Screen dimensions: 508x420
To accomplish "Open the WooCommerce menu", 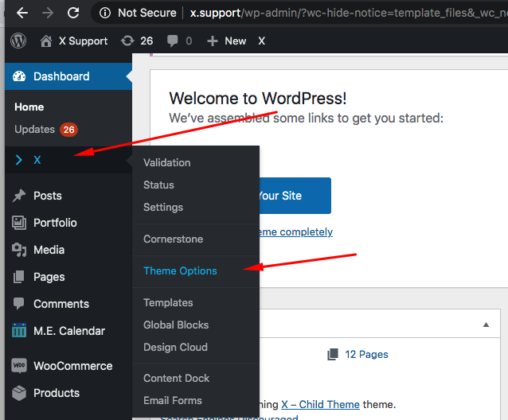I will (x=73, y=366).
